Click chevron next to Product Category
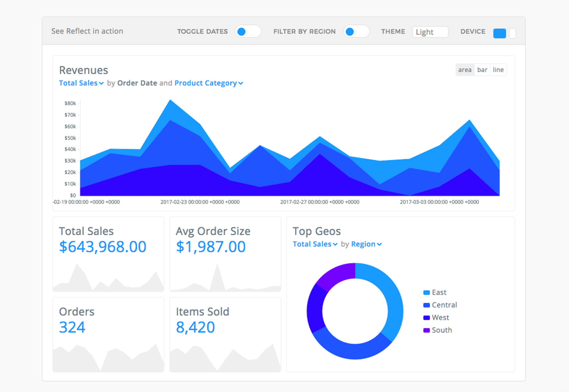 pyautogui.click(x=241, y=83)
